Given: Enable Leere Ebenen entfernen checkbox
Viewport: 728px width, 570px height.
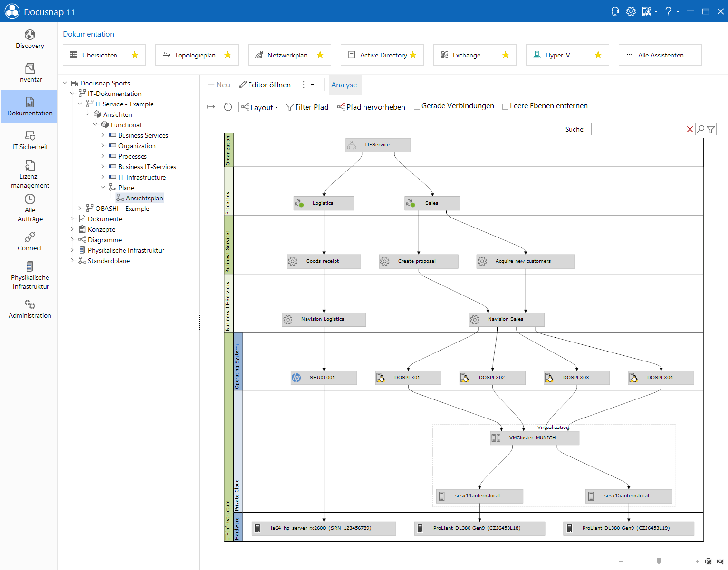Looking at the screenshot, I should coord(505,106).
